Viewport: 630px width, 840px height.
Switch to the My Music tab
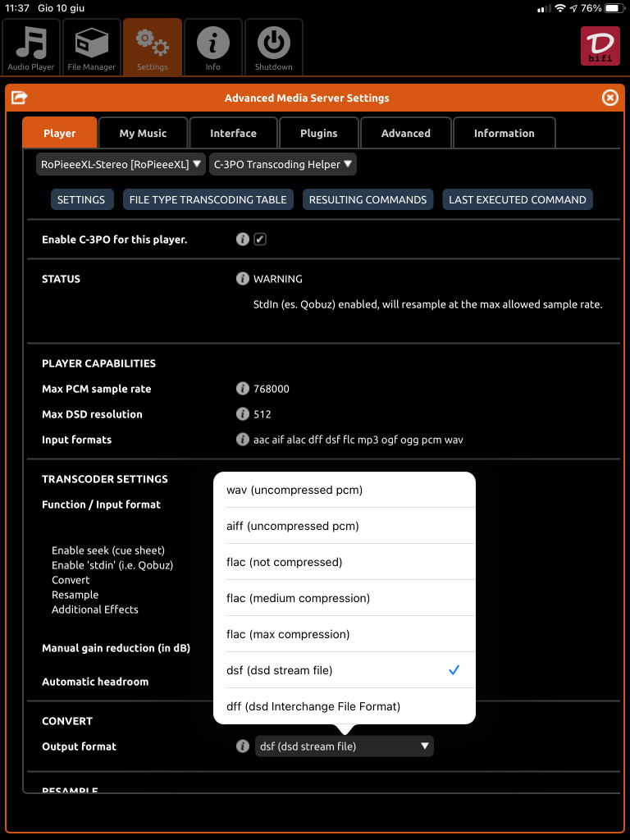click(143, 133)
